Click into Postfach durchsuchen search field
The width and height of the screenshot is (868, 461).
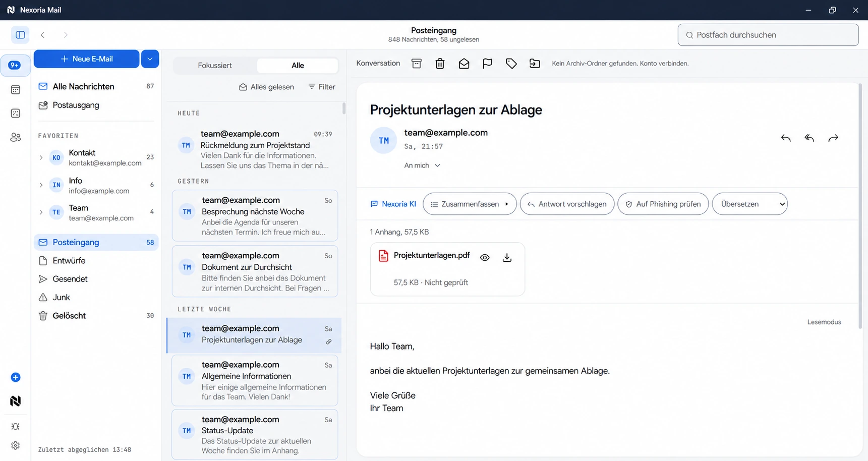(x=768, y=35)
